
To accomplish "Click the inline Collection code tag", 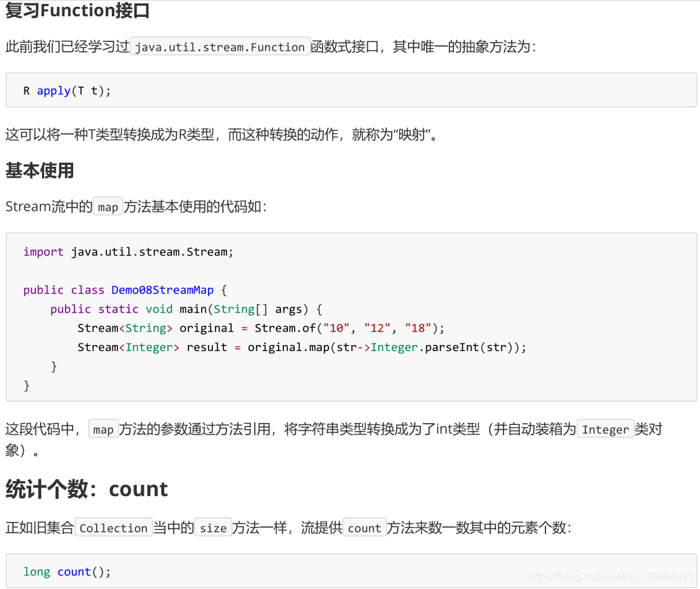I will 113,528.
